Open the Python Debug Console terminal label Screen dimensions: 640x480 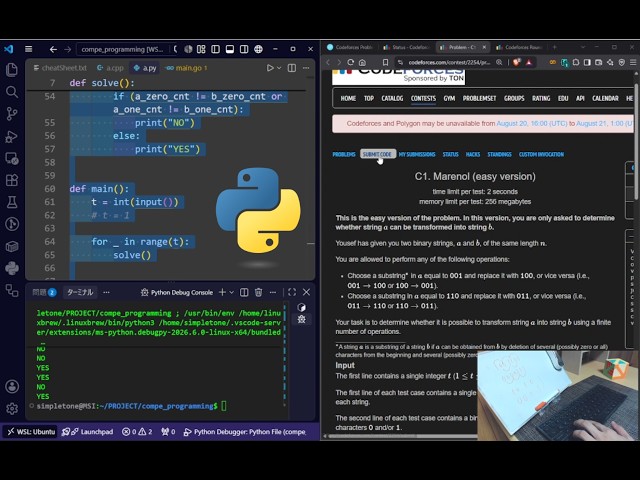[x=177, y=292]
